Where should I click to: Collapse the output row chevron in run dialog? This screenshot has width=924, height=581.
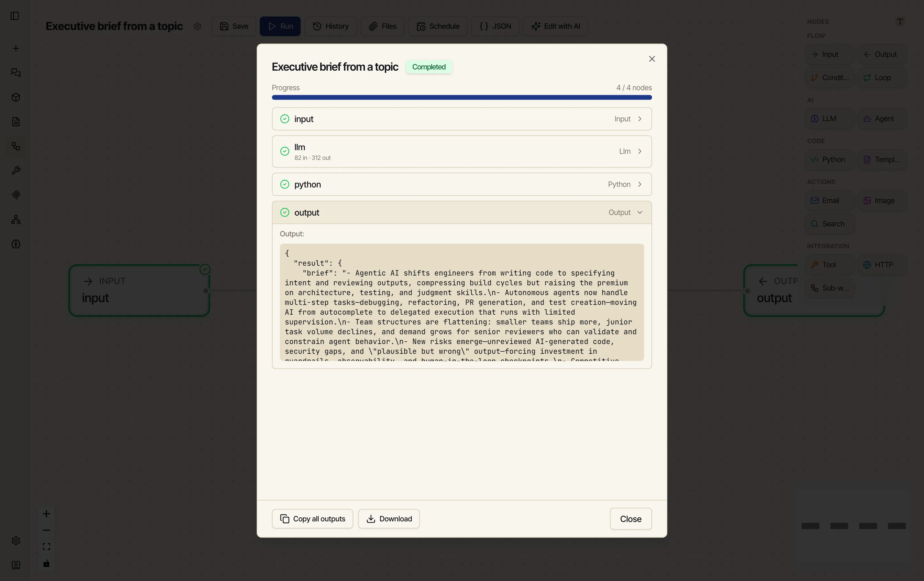[x=640, y=212]
